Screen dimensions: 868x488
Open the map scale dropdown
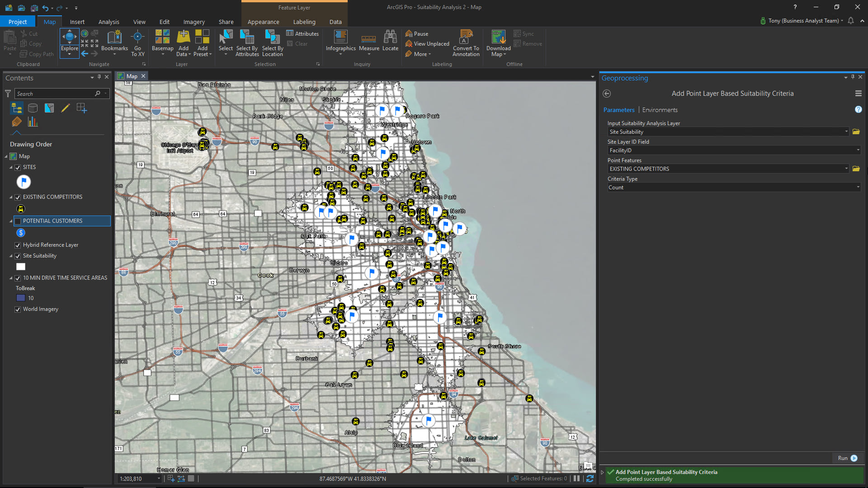coord(159,479)
